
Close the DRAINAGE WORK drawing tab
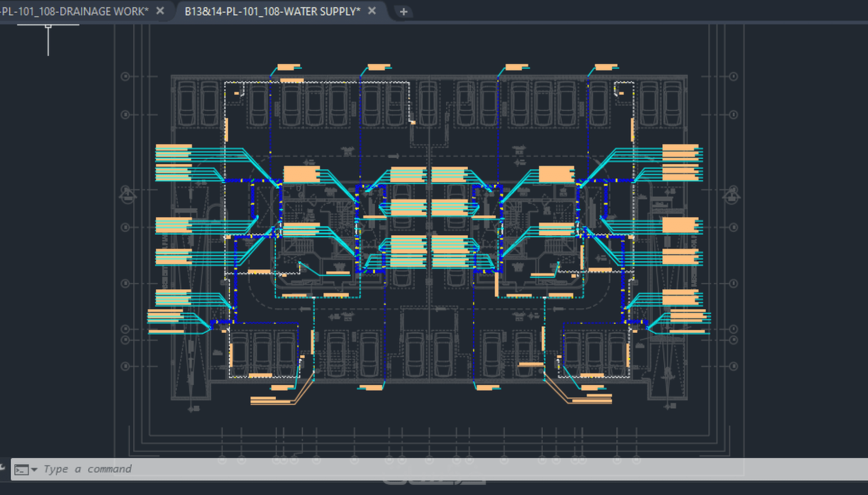tap(160, 11)
